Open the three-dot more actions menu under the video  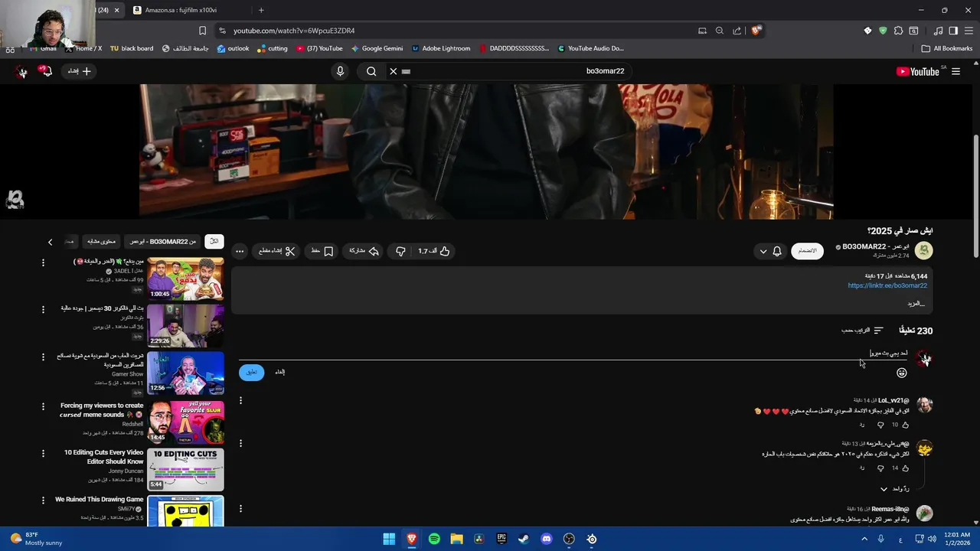click(x=240, y=251)
